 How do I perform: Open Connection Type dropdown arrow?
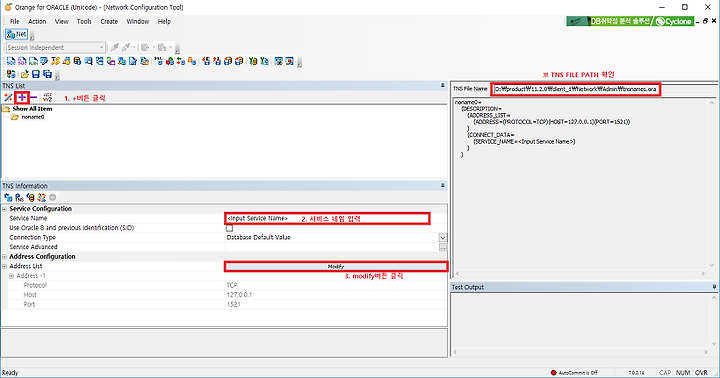pyautogui.click(x=443, y=237)
